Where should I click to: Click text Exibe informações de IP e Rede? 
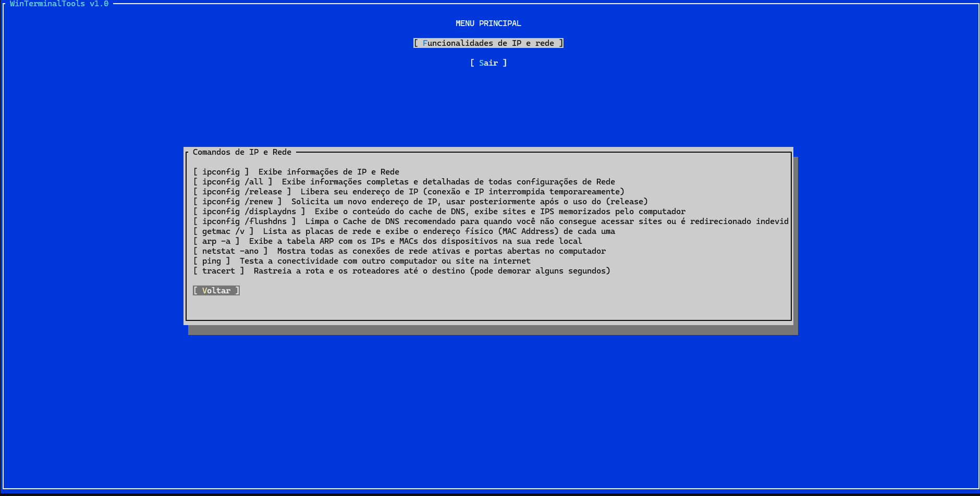[329, 172]
